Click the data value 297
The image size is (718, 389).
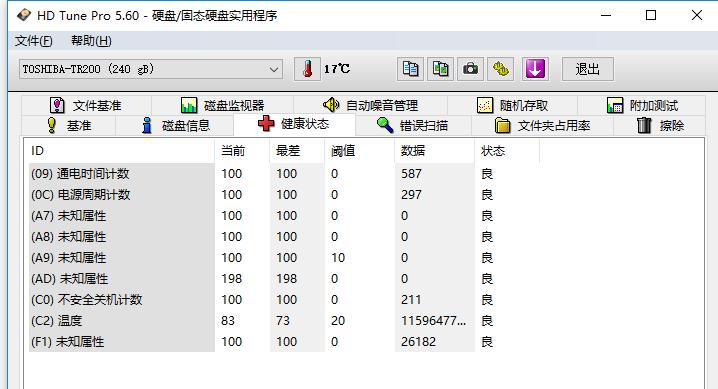(x=411, y=195)
